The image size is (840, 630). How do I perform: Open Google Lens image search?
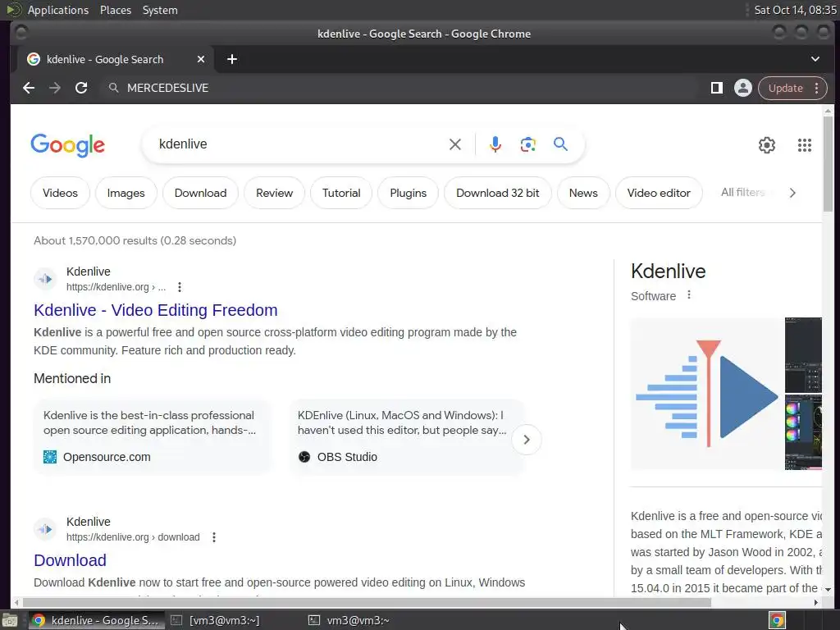pos(527,144)
